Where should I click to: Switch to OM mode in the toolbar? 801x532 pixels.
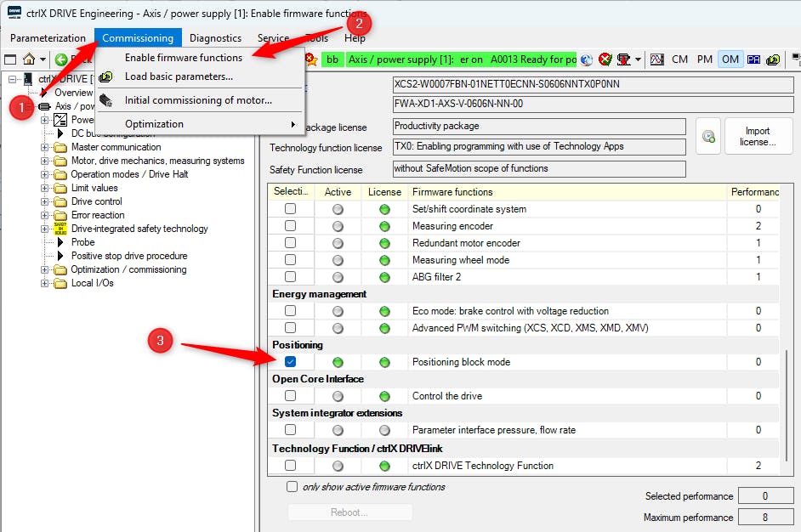(730, 59)
